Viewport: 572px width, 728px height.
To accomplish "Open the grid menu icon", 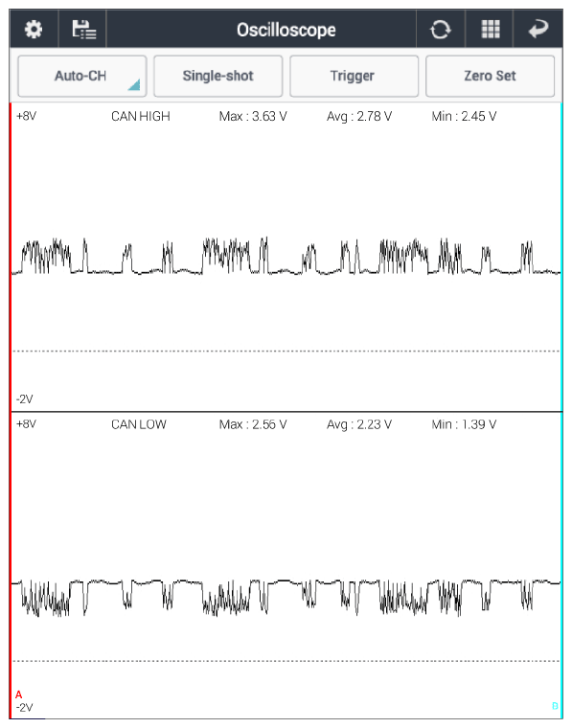I will (x=491, y=30).
